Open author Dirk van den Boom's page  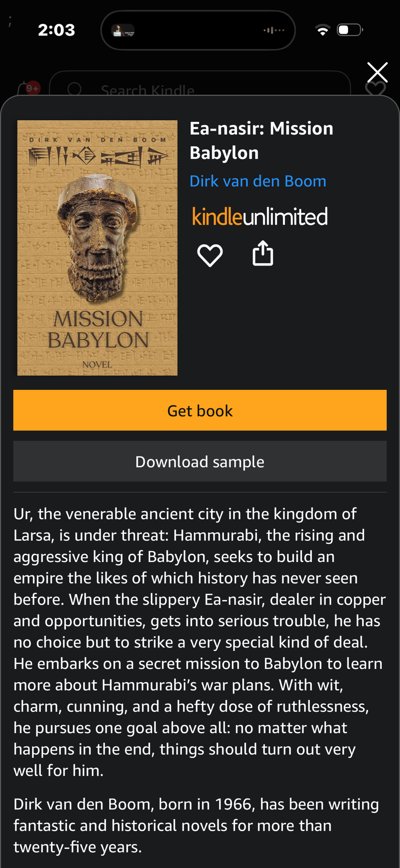[x=258, y=181]
